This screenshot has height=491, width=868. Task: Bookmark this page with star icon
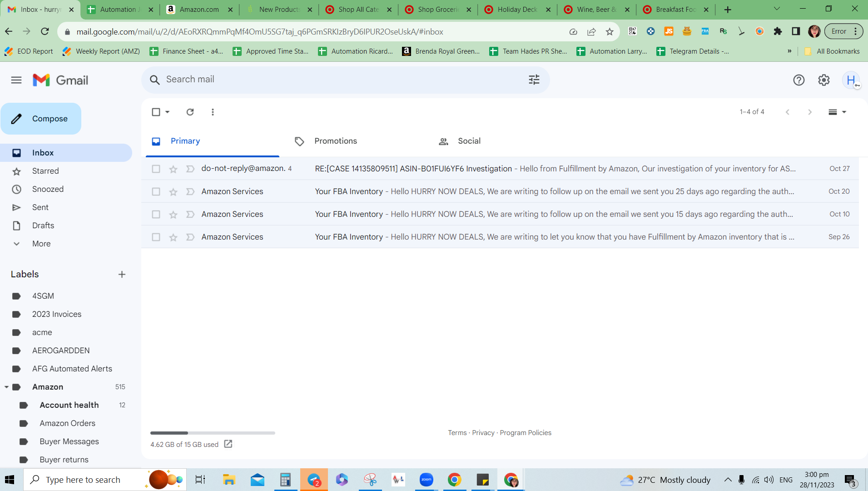[x=610, y=31]
